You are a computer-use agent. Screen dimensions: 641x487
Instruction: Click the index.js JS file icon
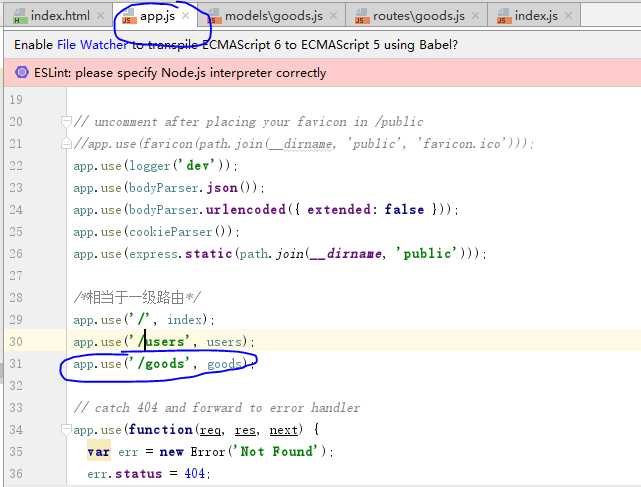click(x=504, y=16)
